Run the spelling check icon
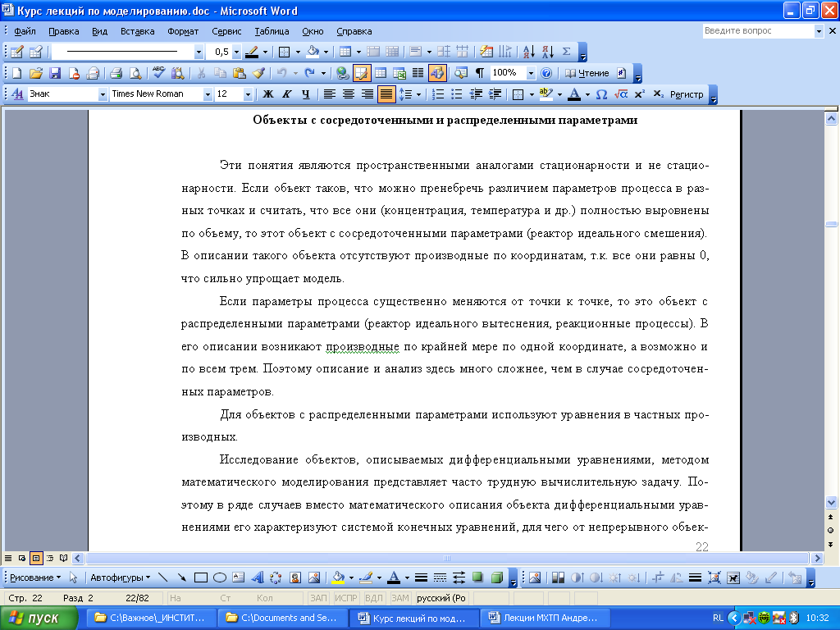The height and width of the screenshot is (630, 840). [159, 73]
